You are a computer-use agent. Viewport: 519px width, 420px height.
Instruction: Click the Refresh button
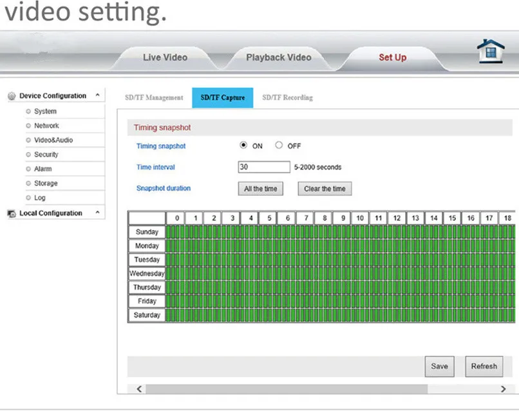click(484, 367)
